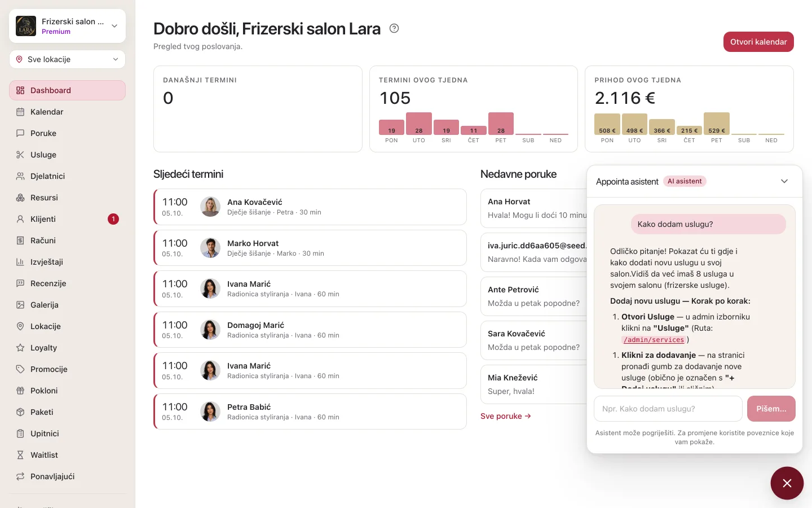Collapse the Appointa asistent panel chevron
This screenshot has height=508, width=812.
784,181
